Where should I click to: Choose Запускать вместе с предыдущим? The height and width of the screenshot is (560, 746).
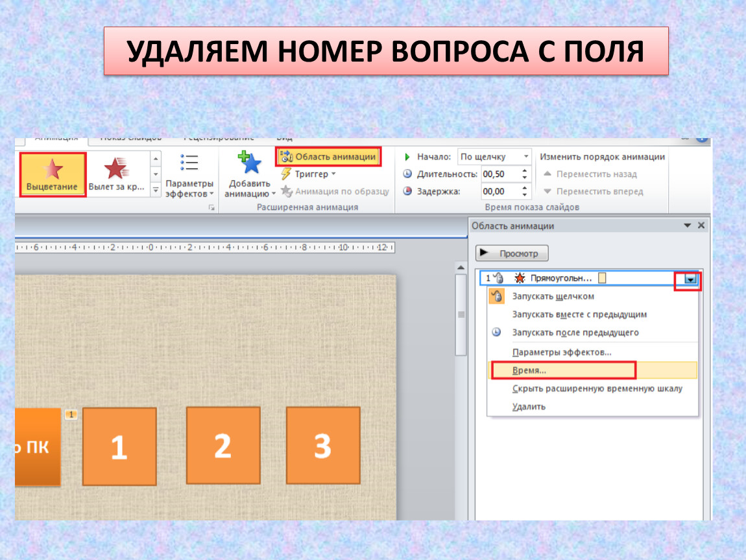(x=579, y=314)
